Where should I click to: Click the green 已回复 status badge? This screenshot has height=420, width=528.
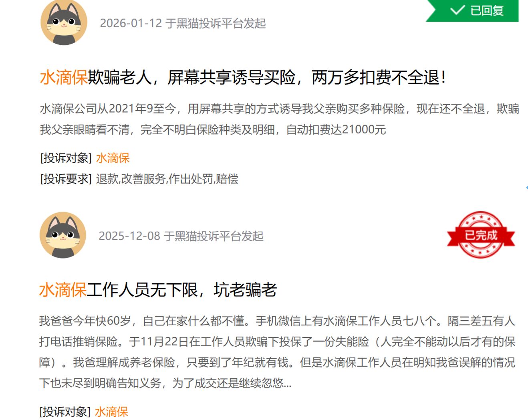tap(472, 10)
